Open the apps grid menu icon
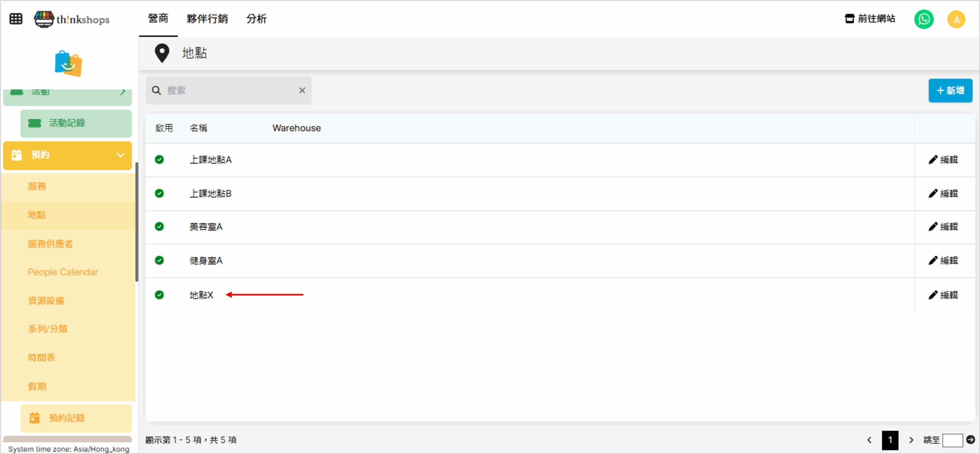Viewport: 980px width, 454px height. click(16, 18)
